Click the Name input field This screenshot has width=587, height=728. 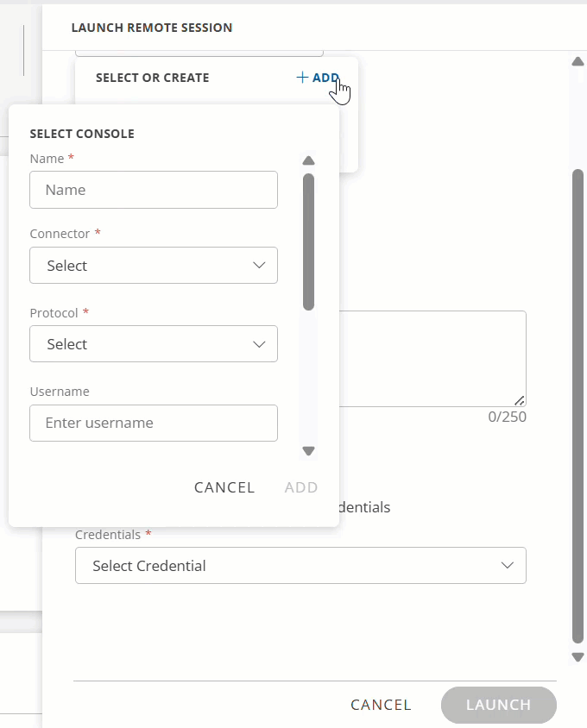pyautogui.click(x=154, y=190)
